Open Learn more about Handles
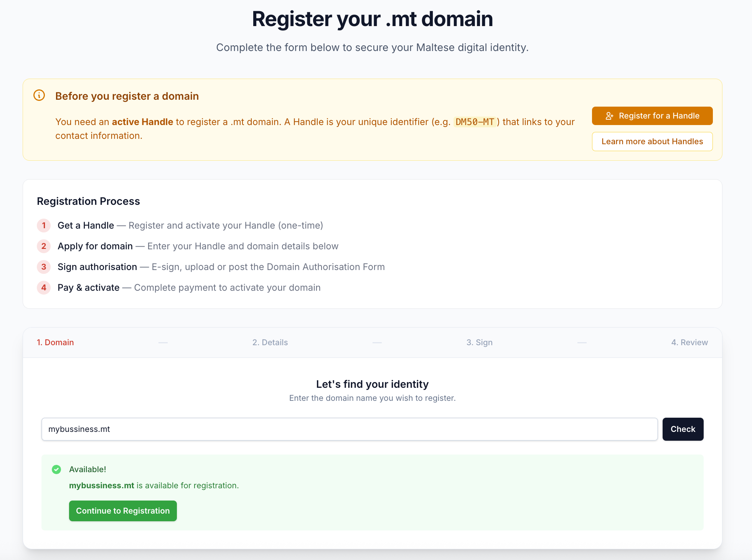This screenshot has height=560, width=752. point(652,142)
